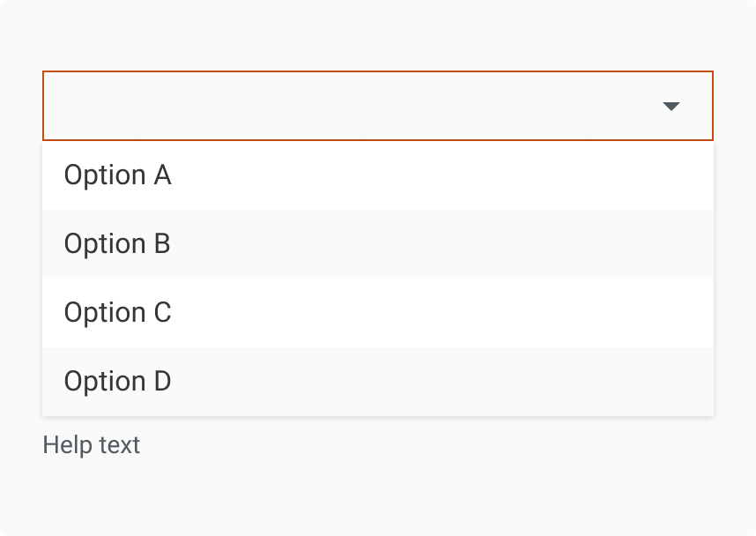Toggle the combo box arrow indicator
The height and width of the screenshot is (536, 756).
(x=671, y=107)
